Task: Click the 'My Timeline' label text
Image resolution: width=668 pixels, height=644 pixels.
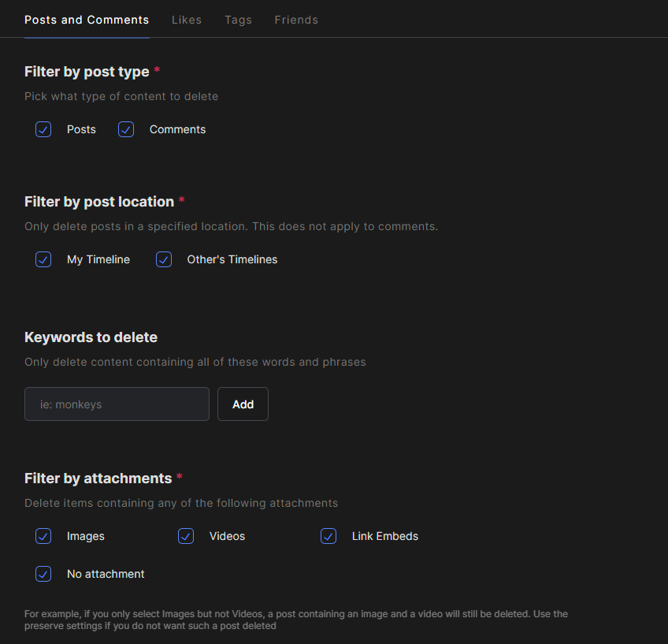Action: click(98, 259)
